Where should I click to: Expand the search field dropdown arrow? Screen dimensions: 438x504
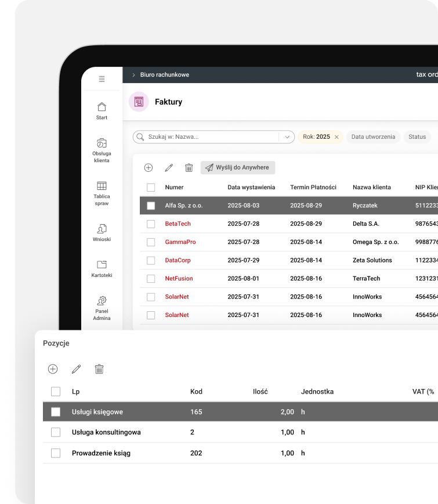pos(287,137)
